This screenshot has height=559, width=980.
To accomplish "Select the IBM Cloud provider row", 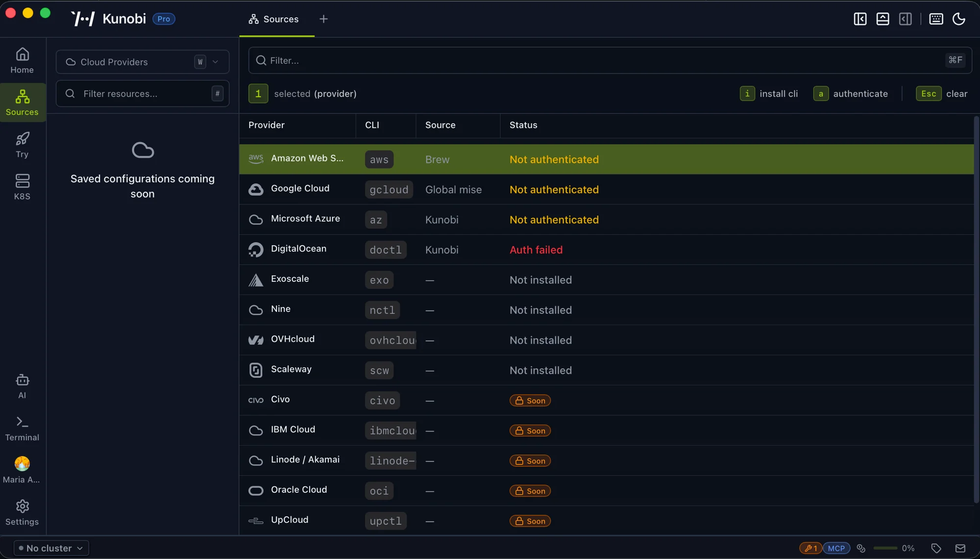I will point(606,431).
